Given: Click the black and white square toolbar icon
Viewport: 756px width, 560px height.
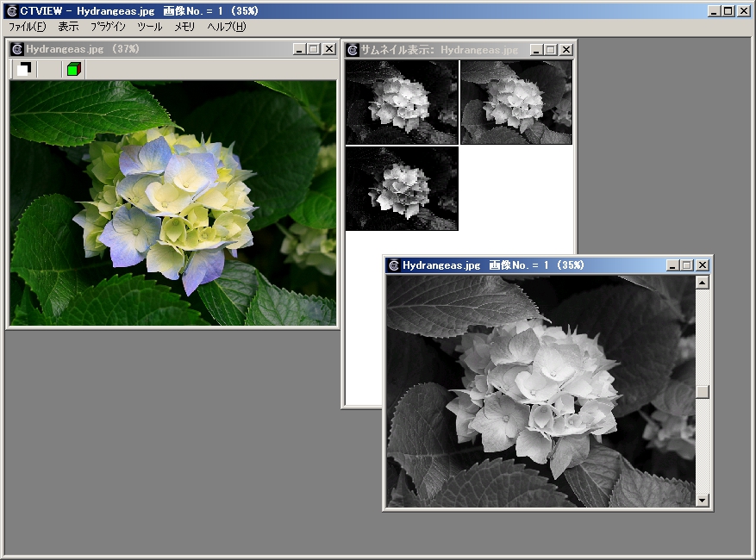Looking at the screenshot, I should click(24, 69).
